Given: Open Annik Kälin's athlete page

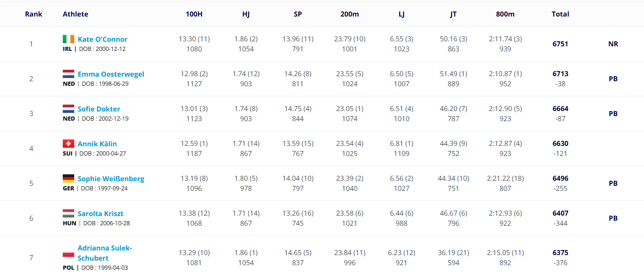Looking at the screenshot, I should click(x=97, y=144).
